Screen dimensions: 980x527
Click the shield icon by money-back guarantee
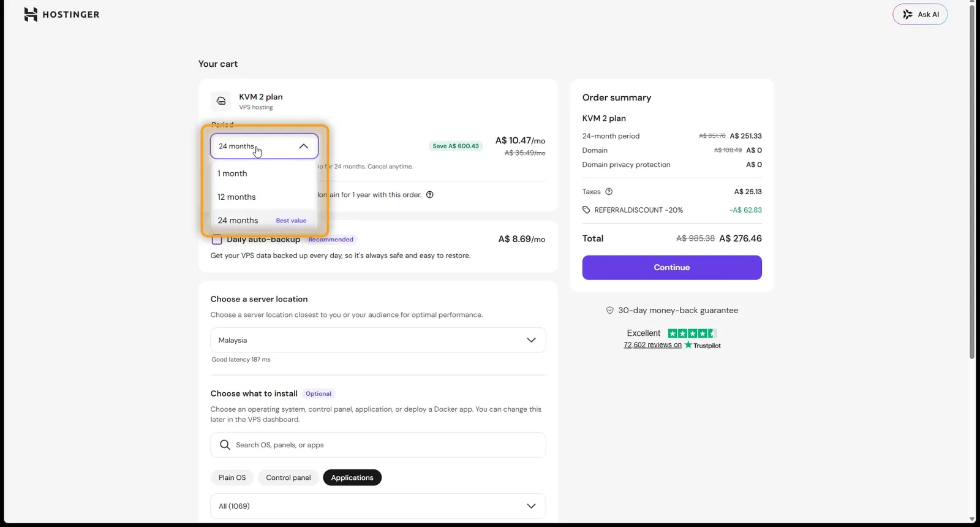coord(609,311)
